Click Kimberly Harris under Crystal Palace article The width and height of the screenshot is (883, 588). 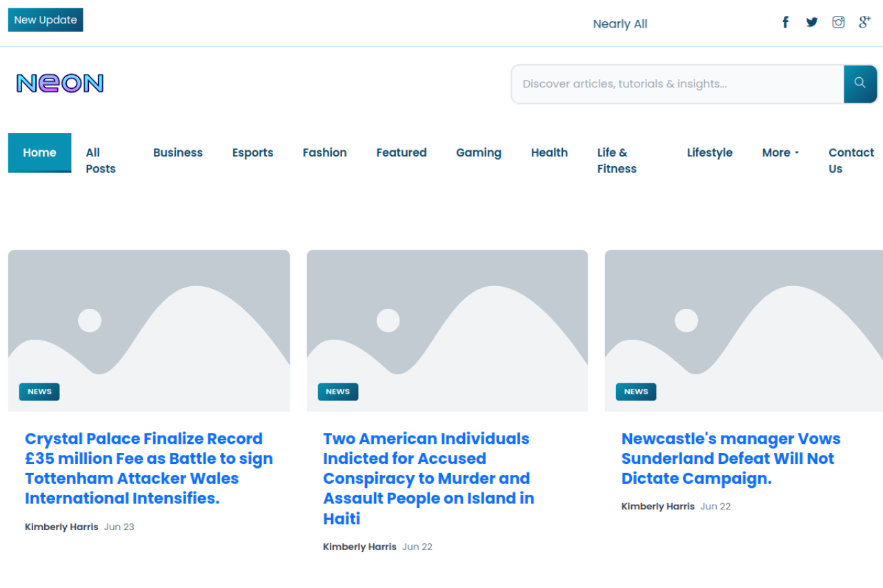61,527
